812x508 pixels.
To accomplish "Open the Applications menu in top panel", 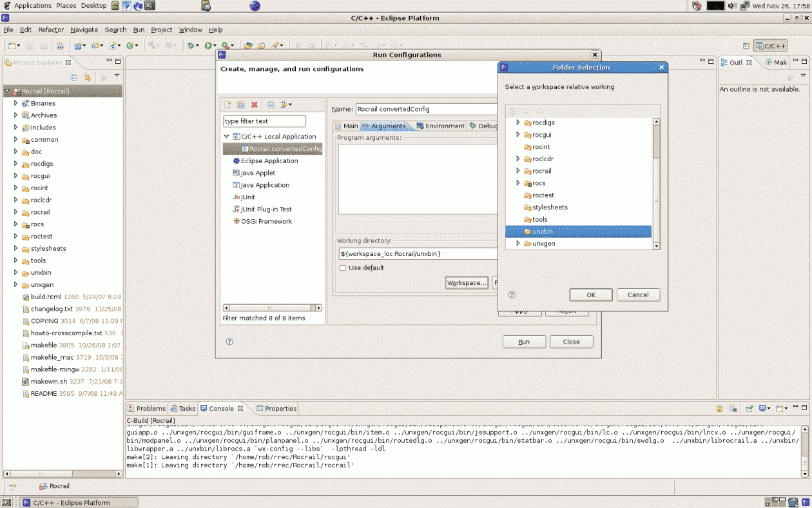I will (x=32, y=5).
